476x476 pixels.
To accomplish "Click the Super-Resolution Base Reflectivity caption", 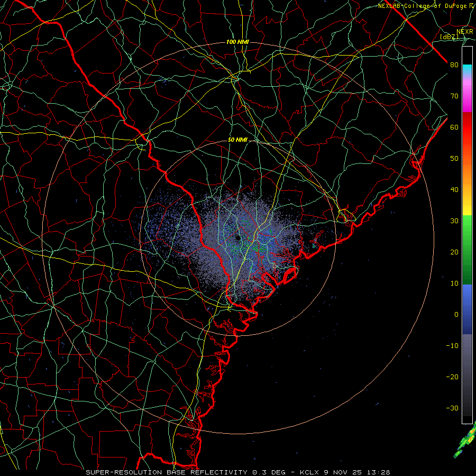I will 166,472.
